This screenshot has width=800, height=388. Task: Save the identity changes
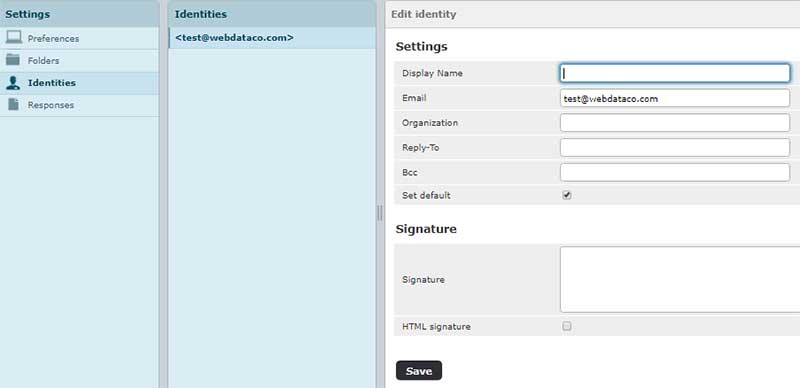[x=419, y=371]
